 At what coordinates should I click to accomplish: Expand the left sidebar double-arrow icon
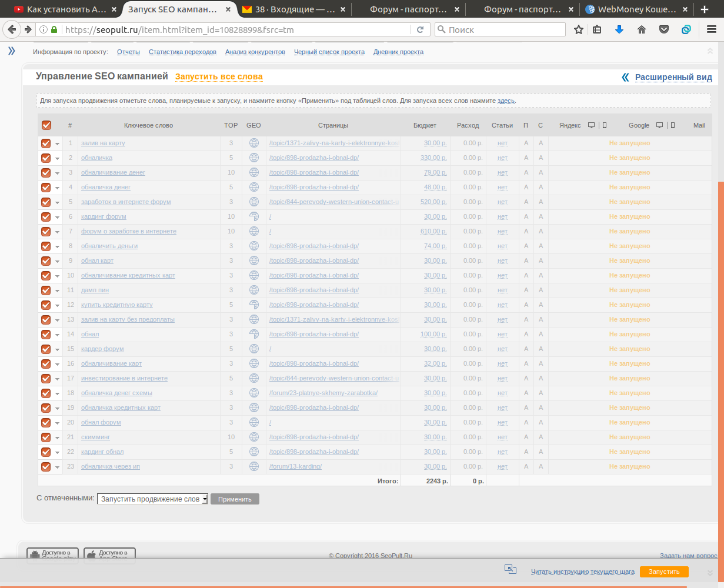point(11,51)
